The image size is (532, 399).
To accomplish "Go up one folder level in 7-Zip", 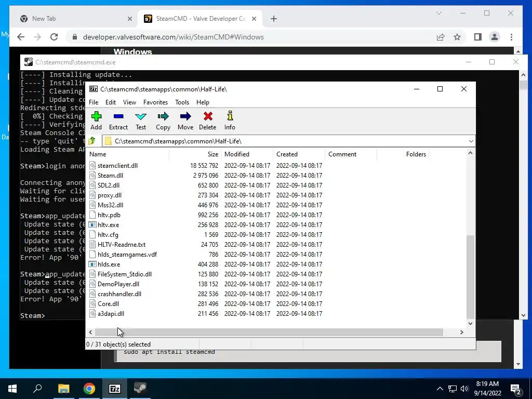I will pos(92,141).
